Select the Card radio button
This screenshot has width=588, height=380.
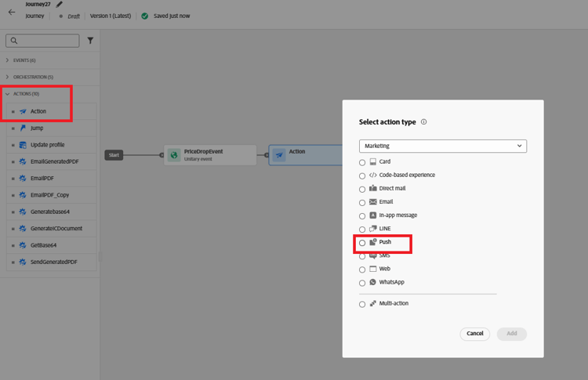362,163
